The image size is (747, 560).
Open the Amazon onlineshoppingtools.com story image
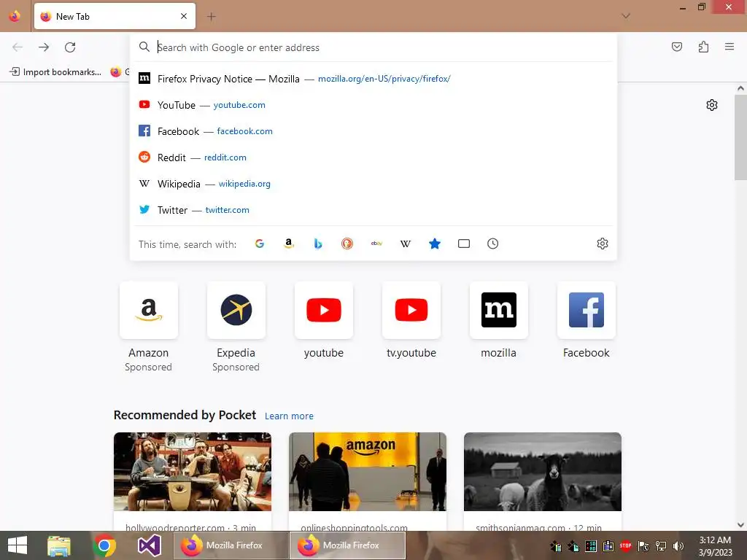(368, 472)
